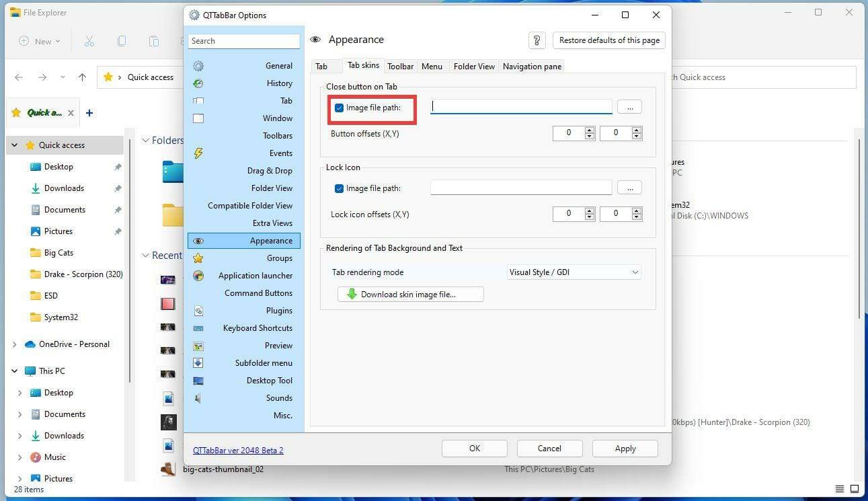Select the Sounds speaker icon

click(198, 397)
